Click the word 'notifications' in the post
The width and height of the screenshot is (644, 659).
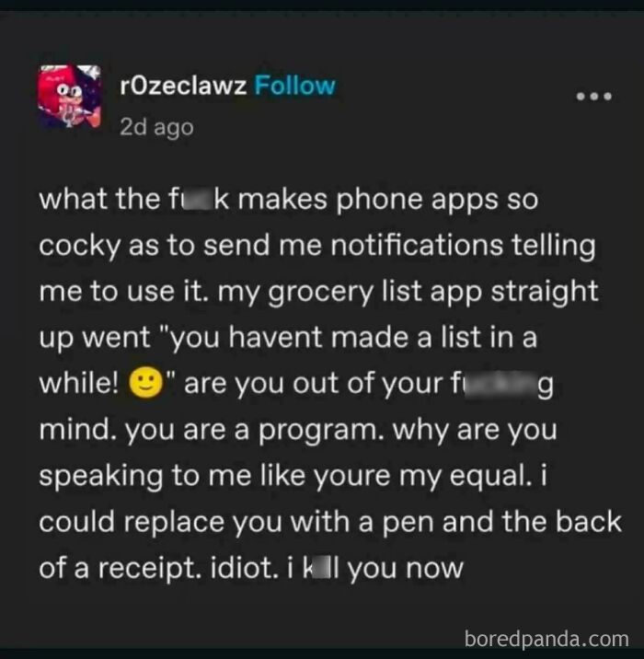point(417,245)
